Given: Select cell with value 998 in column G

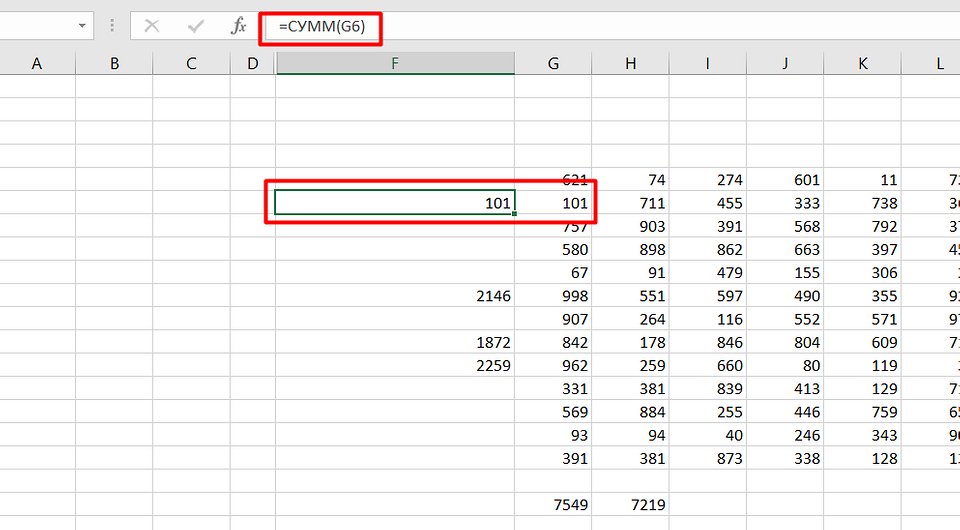Looking at the screenshot, I should pyautogui.click(x=553, y=296).
